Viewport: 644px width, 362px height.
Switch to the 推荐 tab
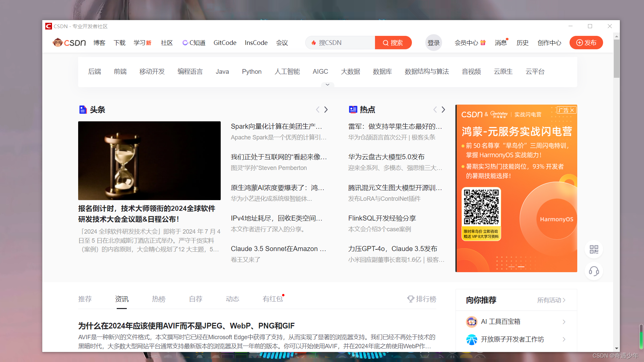[x=85, y=299]
